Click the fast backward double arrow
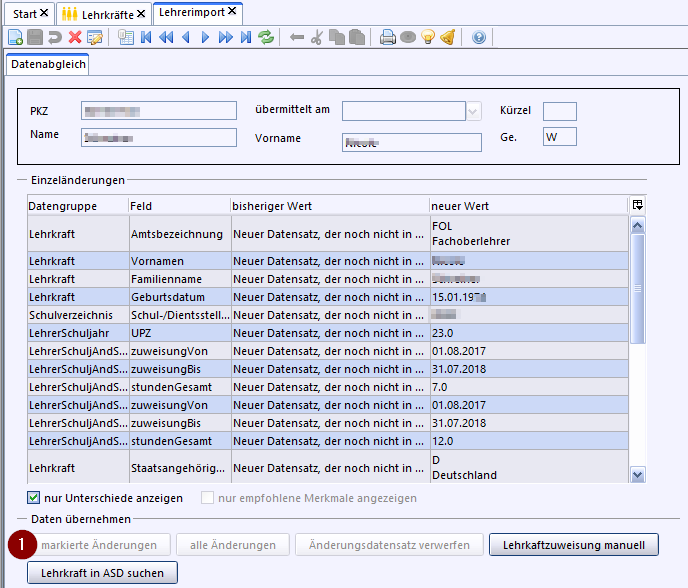This screenshot has height=588, width=688. [x=166, y=37]
